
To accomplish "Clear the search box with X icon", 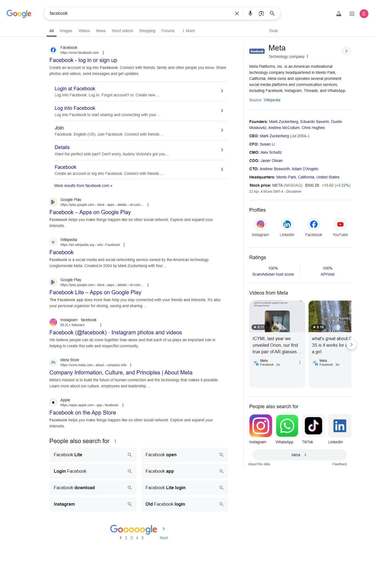I will coord(237,13).
